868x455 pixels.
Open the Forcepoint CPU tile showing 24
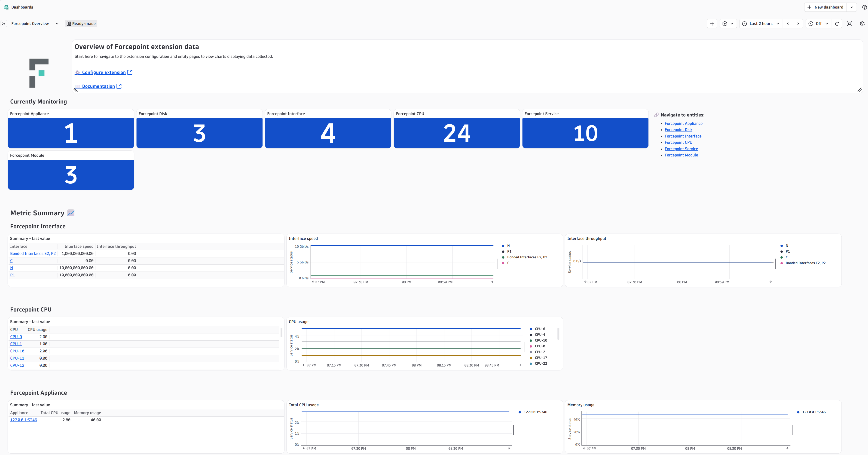click(457, 129)
